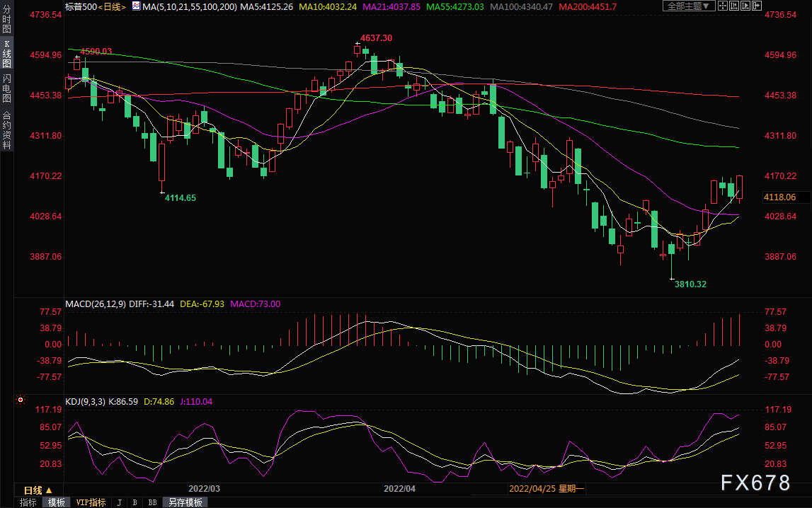Click the 4114.65 low price label
Viewport: 812px width, 508px height.
click(181, 198)
